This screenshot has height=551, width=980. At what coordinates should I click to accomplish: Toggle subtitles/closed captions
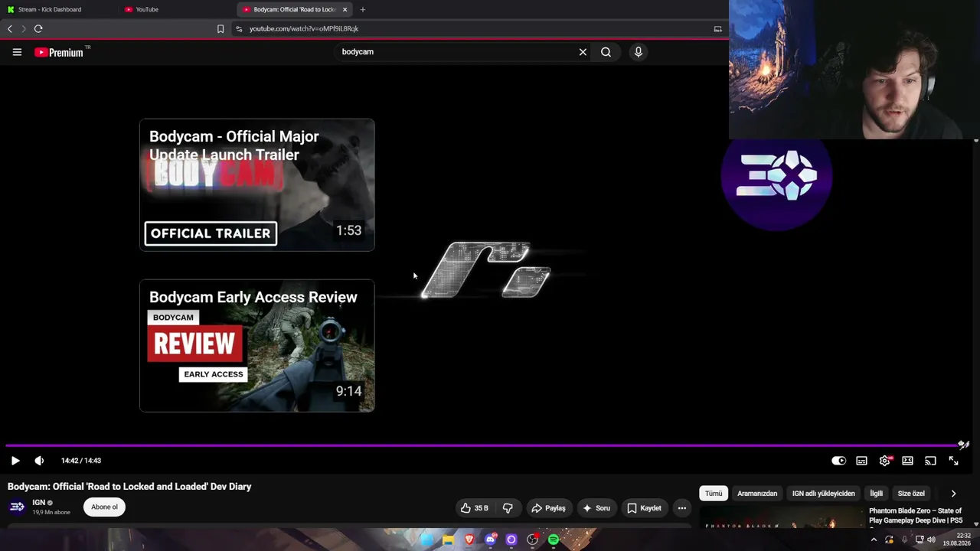coord(861,461)
